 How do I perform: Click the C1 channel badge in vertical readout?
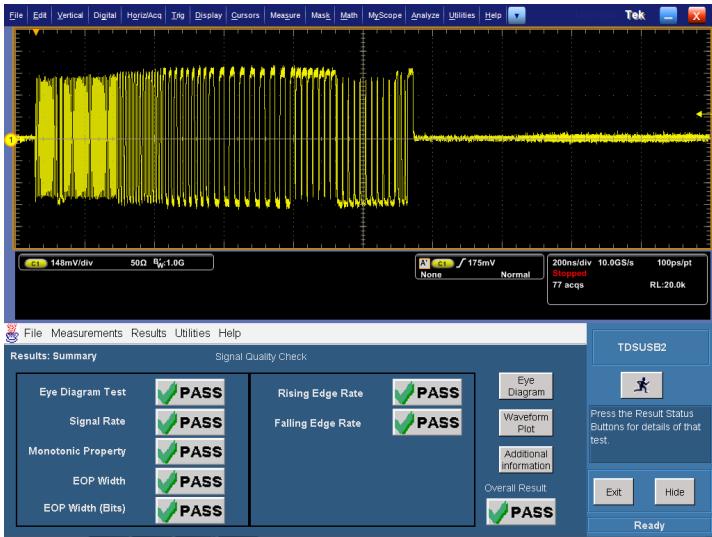[35, 263]
